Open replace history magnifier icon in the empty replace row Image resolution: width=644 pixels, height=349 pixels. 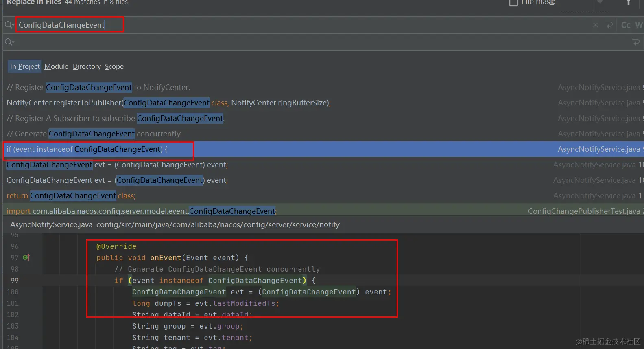pos(9,42)
